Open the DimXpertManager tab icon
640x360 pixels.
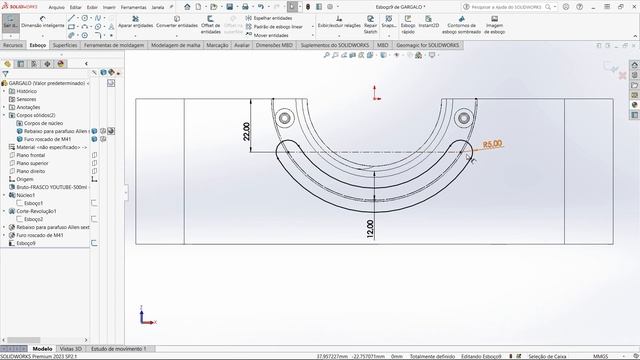47,64
